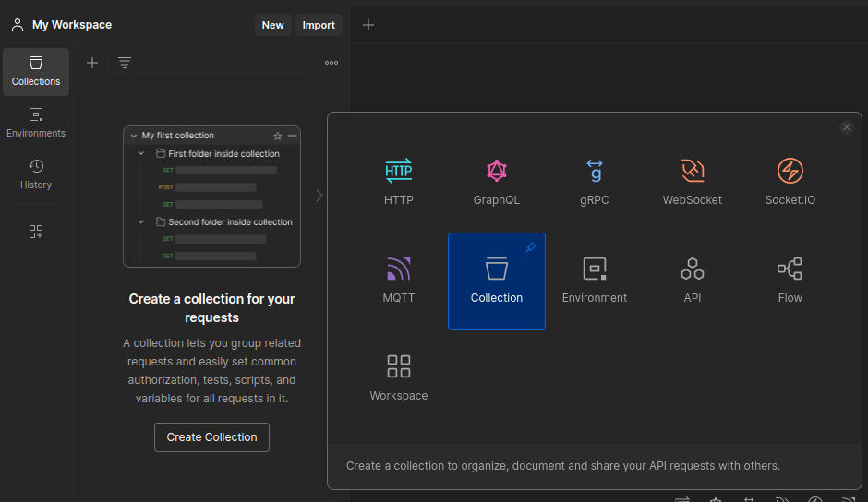Pick the gRPC request option

click(x=595, y=182)
